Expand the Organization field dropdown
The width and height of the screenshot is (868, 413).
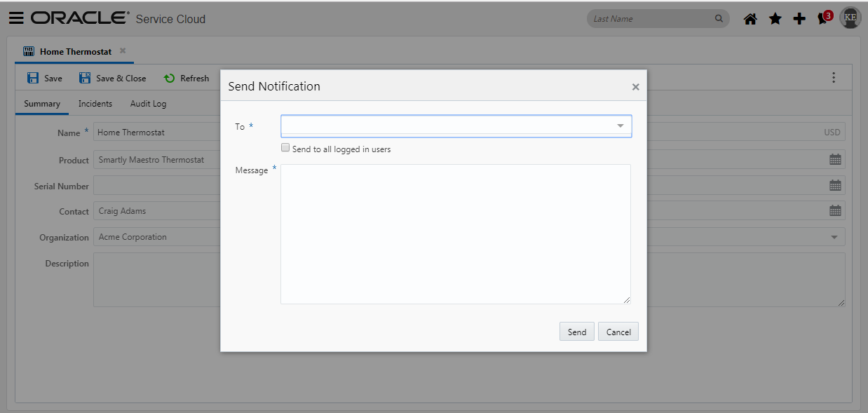click(835, 237)
